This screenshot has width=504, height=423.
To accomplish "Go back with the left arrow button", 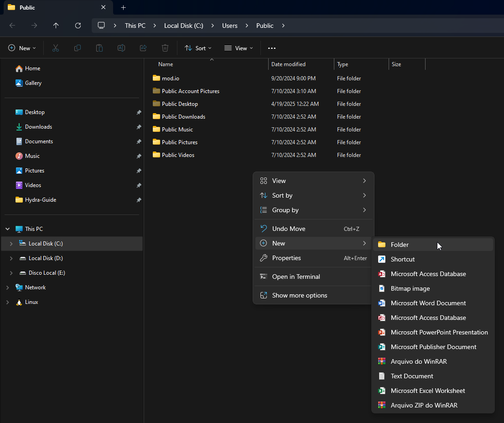I will click(12, 26).
